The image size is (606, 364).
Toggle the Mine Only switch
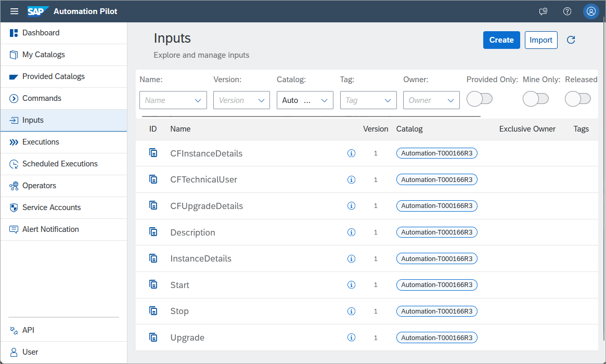536,99
